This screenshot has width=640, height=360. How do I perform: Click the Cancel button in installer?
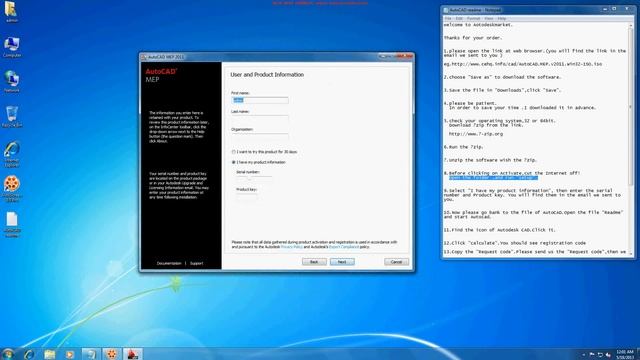[x=396, y=262]
